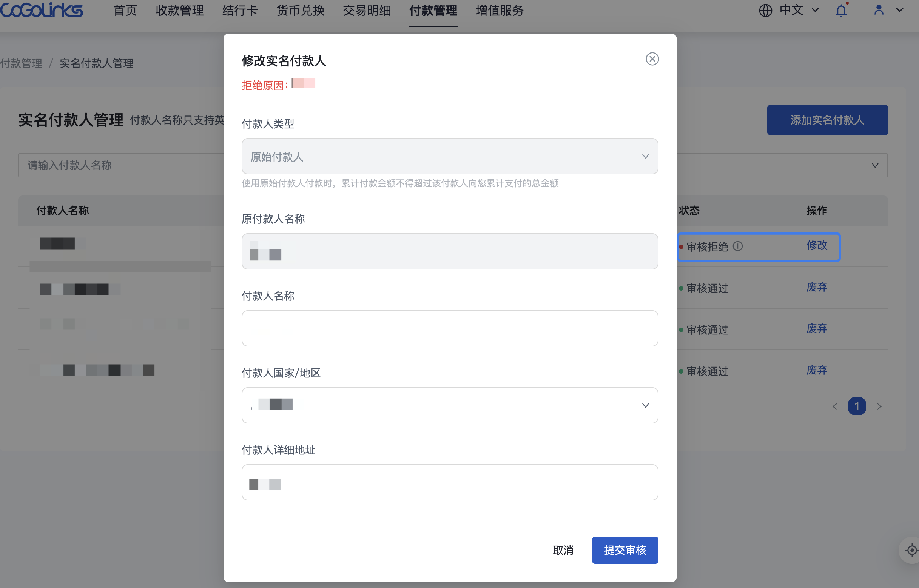This screenshot has width=919, height=588.
Task: Click the CoGoLinks logo
Action: click(x=41, y=10)
